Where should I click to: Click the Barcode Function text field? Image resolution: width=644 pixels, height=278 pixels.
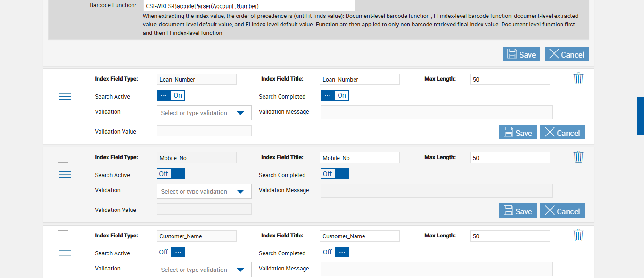(x=249, y=6)
